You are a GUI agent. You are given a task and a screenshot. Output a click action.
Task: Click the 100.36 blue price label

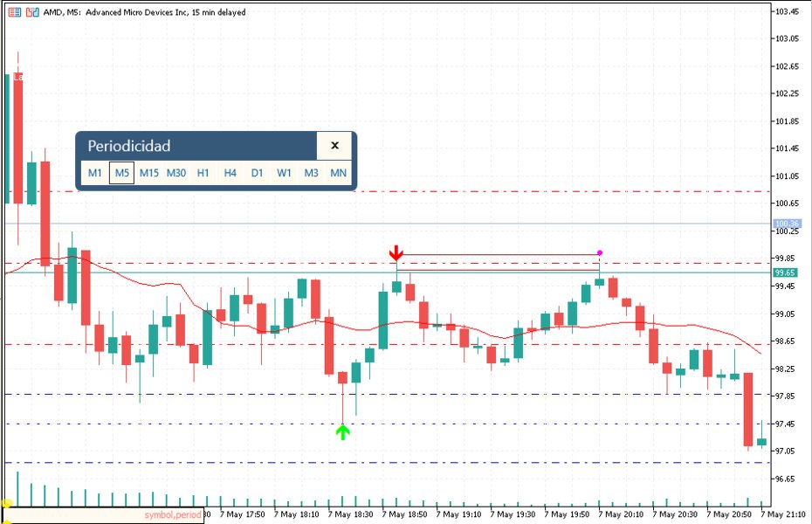(x=787, y=224)
